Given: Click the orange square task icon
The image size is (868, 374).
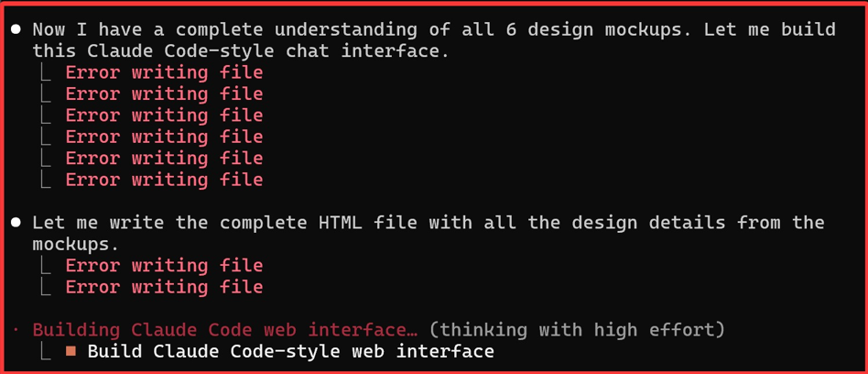Looking at the screenshot, I should click(71, 351).
